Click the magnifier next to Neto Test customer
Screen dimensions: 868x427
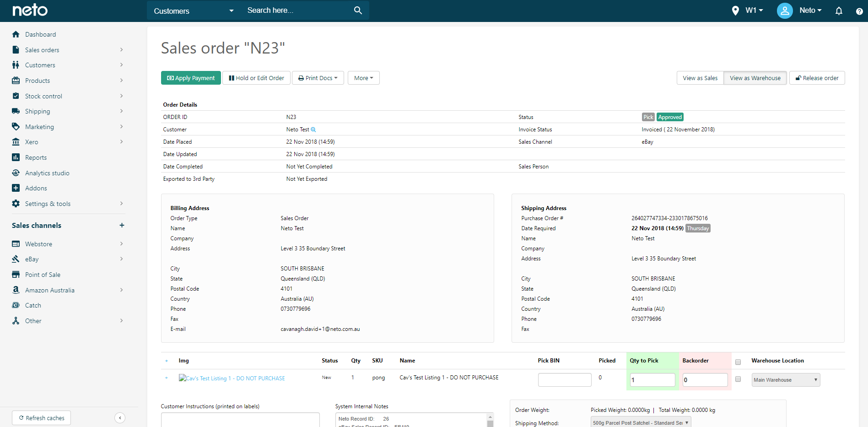point(313,130)
